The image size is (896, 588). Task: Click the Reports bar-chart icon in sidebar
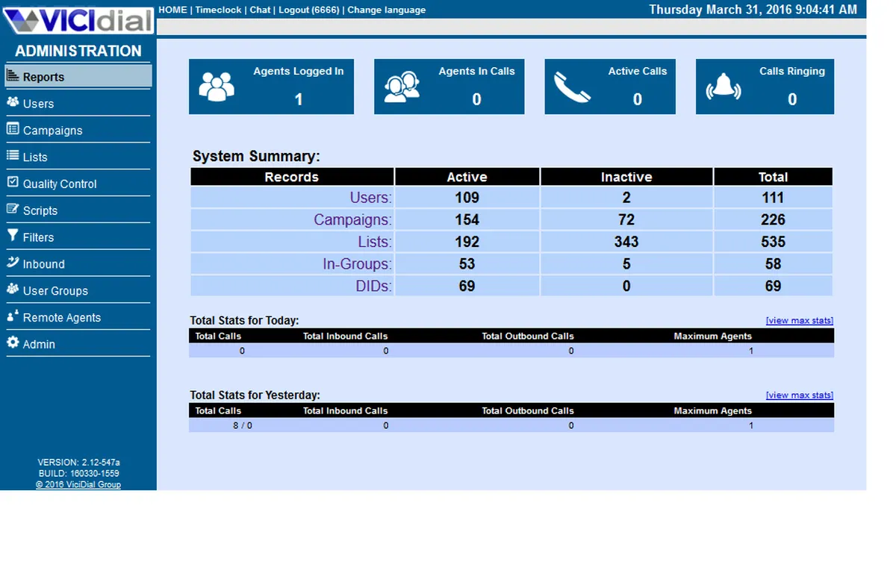12,76
